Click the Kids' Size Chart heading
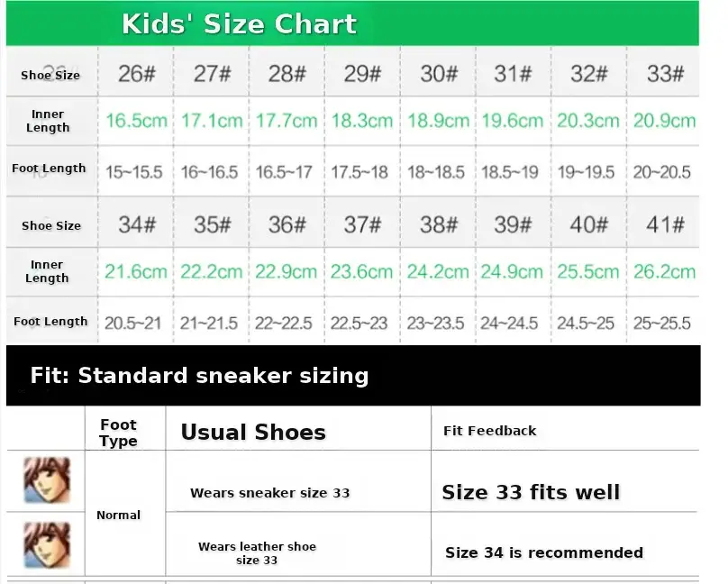728x584 pixels. 239,23
